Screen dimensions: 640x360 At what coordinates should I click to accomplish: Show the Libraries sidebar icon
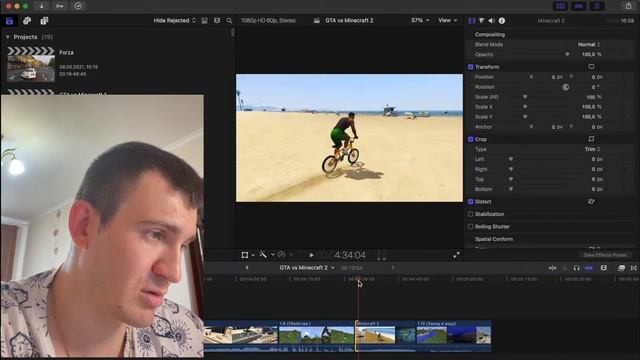pyautogui.click(x=9, y=21)
